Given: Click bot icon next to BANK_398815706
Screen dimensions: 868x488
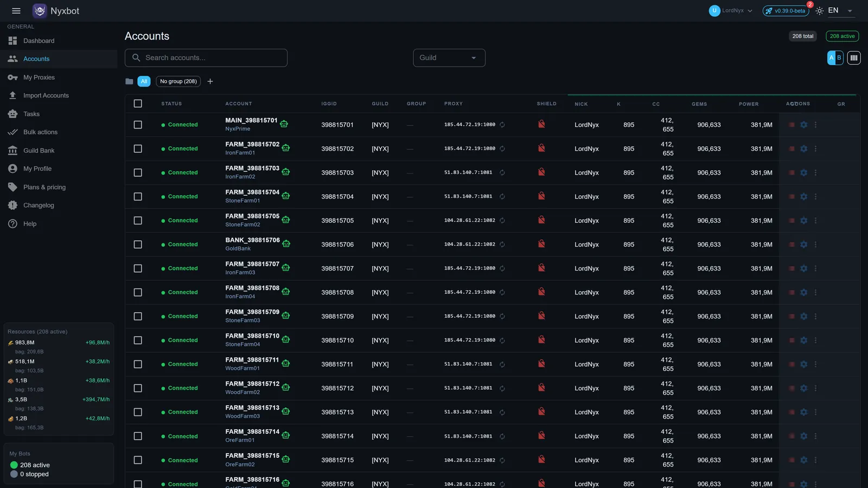Looking at the screenshot, I should point(286,243).
